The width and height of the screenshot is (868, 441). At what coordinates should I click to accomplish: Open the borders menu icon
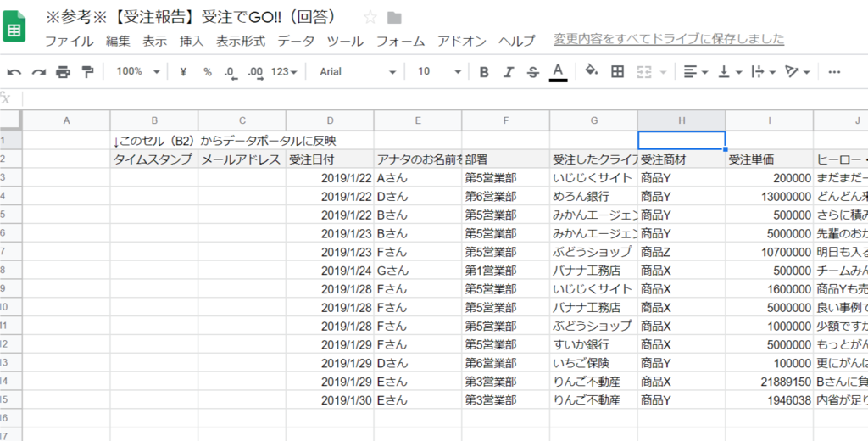(x=617, y=71)
